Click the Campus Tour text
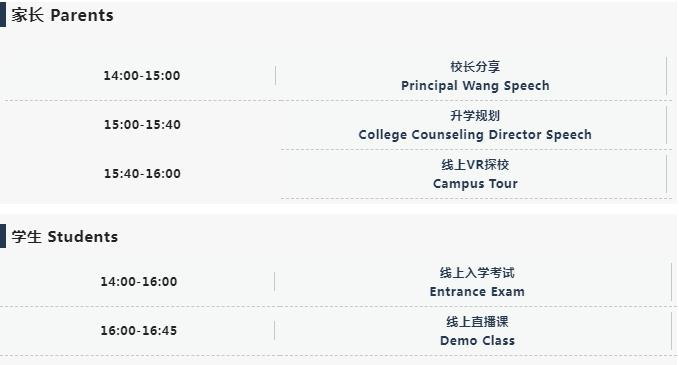 (x=475, y=184)
